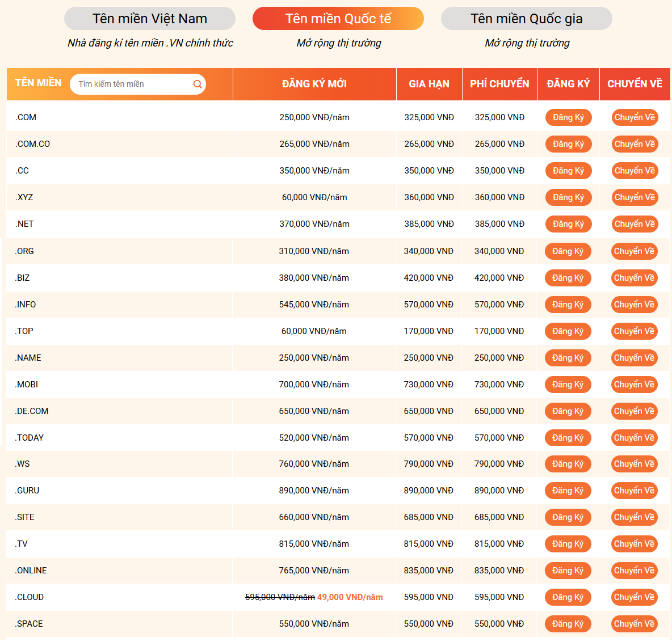Transfer a .TODAY domain
672x642 pixels.
(x=635, y=438)
